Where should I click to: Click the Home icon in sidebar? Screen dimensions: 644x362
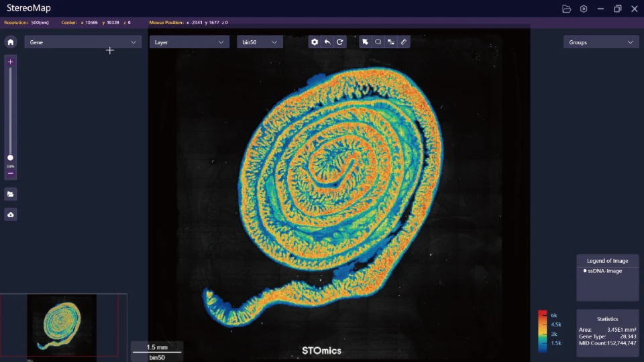coord(11,42)
